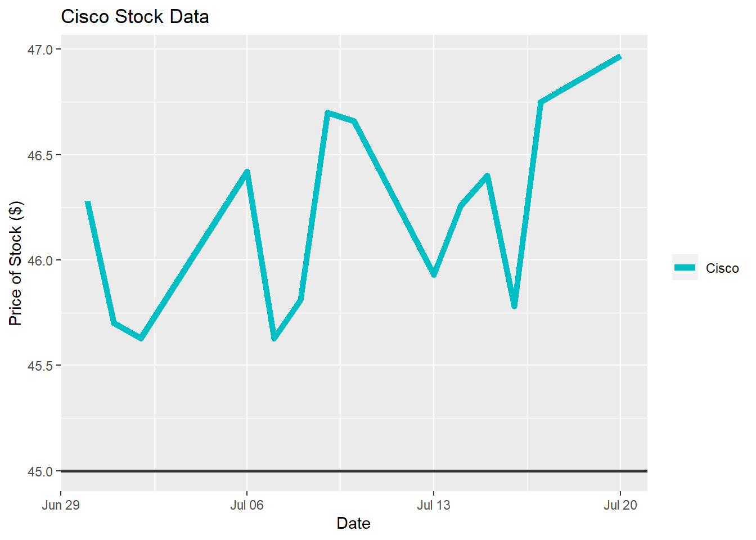Click the dark horizontal line at 45.0
Screen dimensions: 756x540
tap(354, 471)
